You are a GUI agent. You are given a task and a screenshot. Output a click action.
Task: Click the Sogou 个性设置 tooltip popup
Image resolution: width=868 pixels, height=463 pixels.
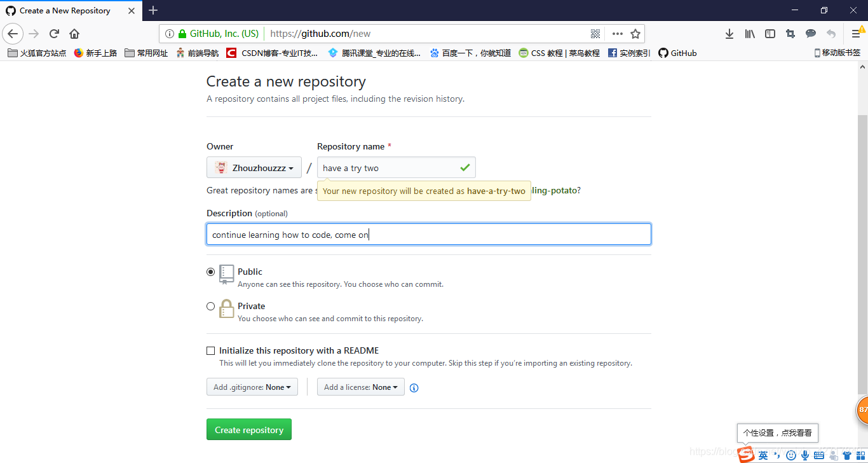[x=777, y=432]
